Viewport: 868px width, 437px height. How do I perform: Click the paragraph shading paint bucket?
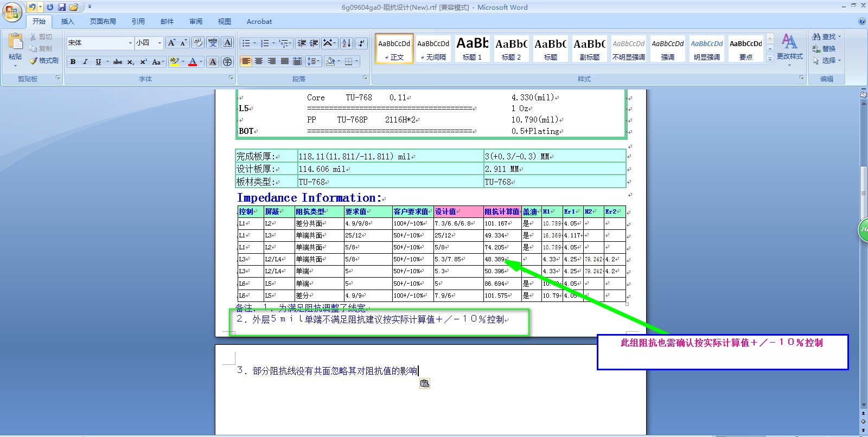point(330,61)
